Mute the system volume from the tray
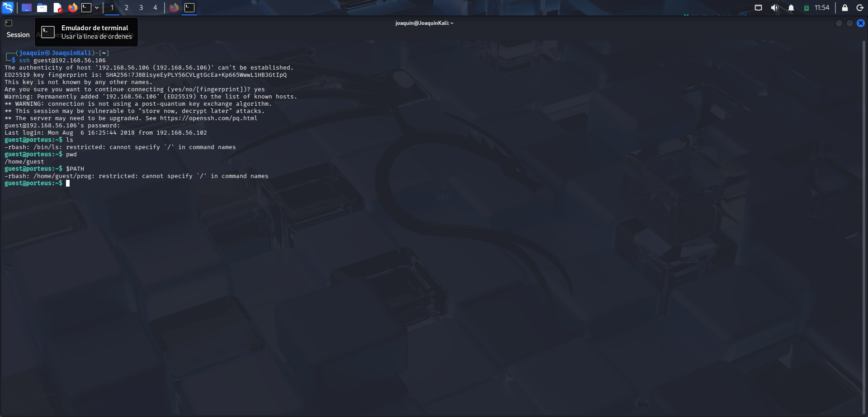 774,7
